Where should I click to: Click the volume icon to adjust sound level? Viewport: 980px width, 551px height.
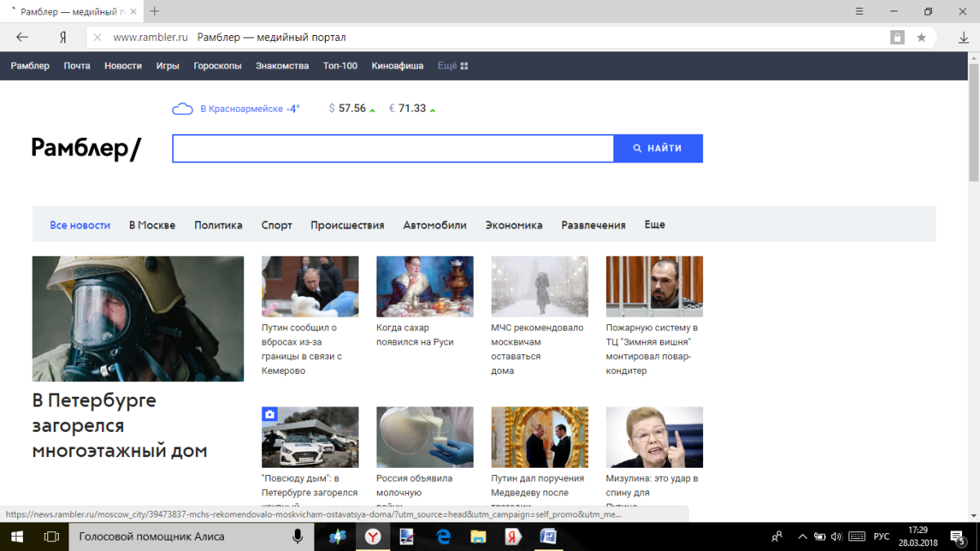[836, 536]
